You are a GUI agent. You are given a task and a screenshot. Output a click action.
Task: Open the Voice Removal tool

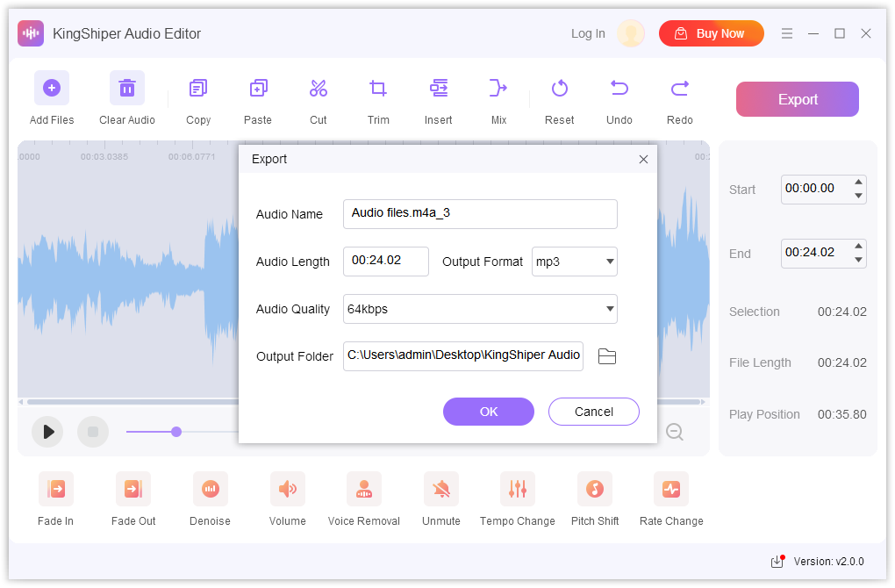(363, 489)
